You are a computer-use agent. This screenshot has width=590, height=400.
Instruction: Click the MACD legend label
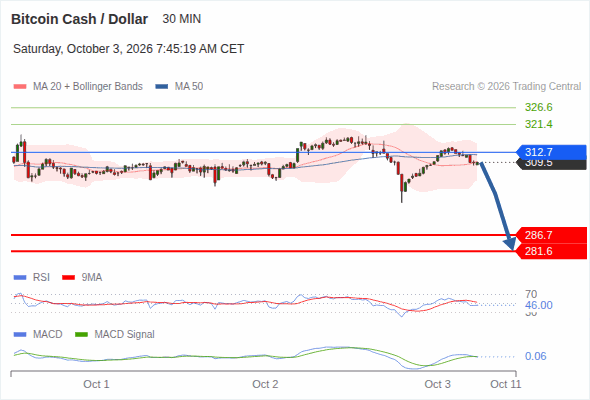[48, 335]
